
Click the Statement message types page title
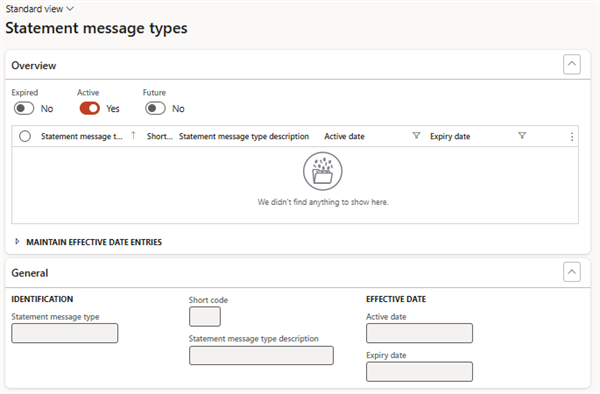96,28
